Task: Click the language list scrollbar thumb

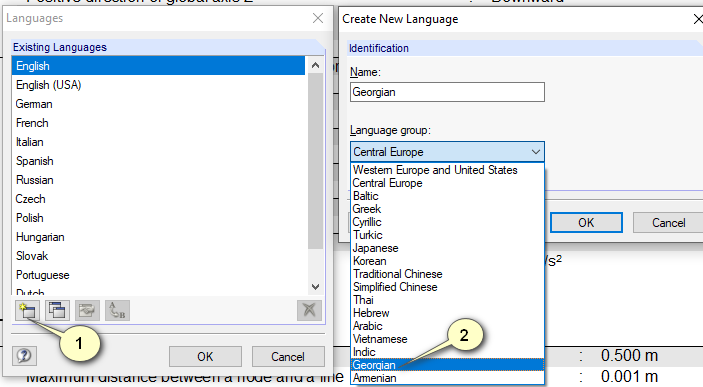Action: 315,161
